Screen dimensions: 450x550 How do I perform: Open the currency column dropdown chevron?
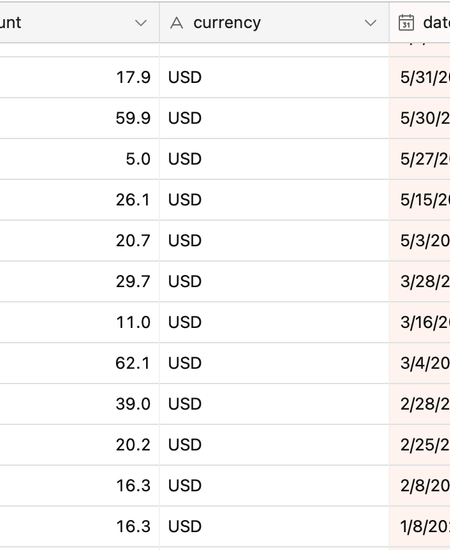370,24
